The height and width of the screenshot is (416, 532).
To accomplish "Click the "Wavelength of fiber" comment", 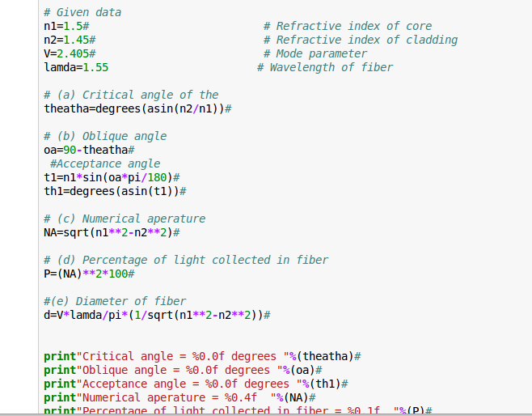I will coord(325,67).
